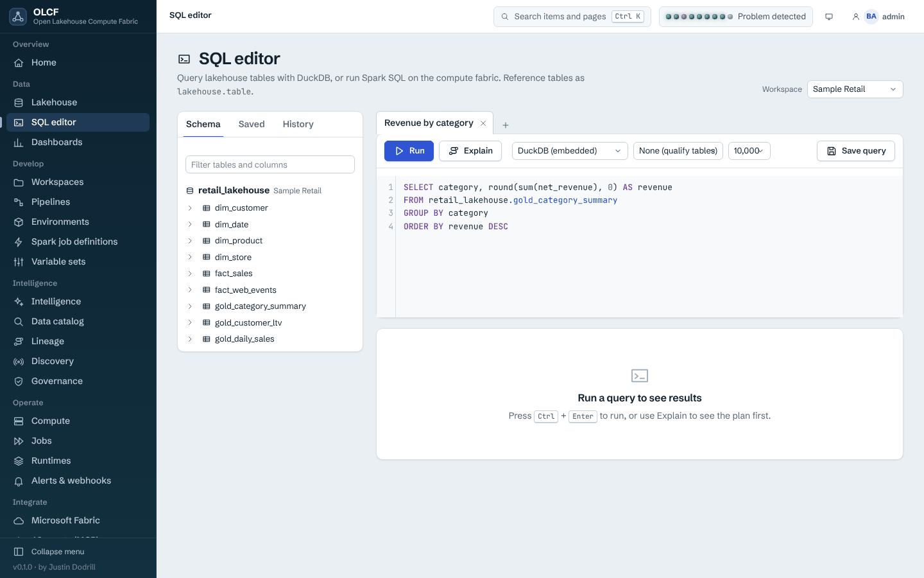The height and width of the screenshot is (578, 924).
Task: Open Microsoft Fabric integration
Action: click(78, 520)
